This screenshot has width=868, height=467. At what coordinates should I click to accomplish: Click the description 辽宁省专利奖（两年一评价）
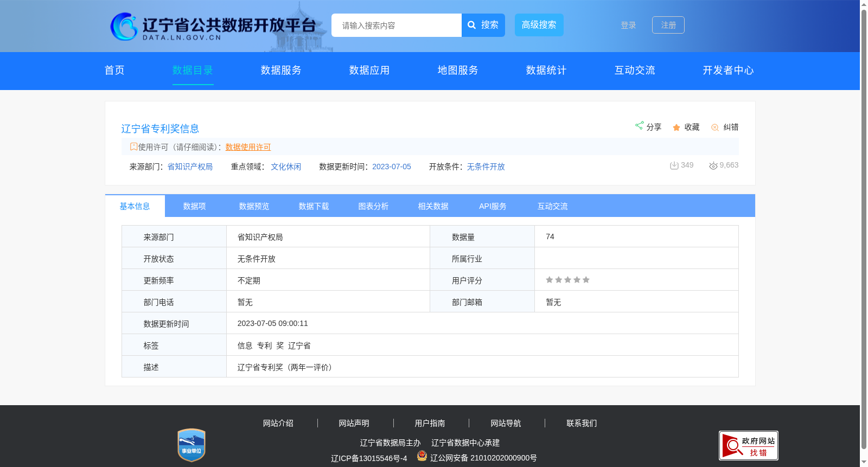click(286, 367)
